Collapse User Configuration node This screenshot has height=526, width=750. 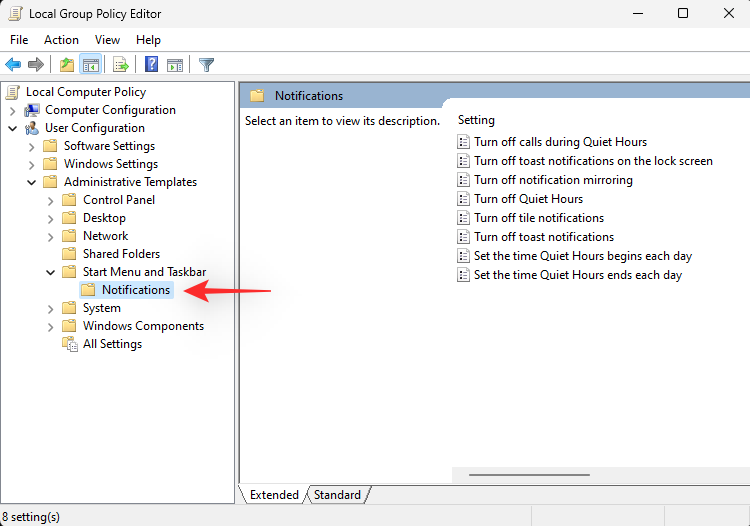pos(13,129)
